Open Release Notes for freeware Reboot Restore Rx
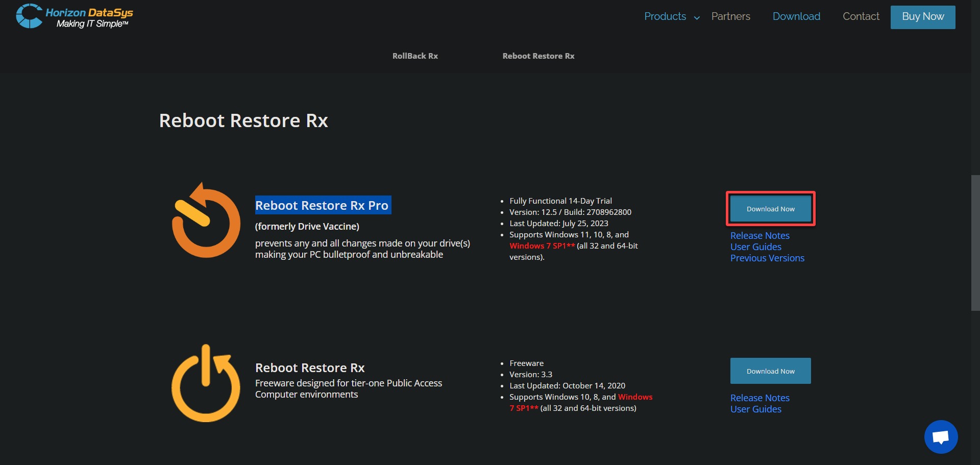 click(x=759, y=398)
